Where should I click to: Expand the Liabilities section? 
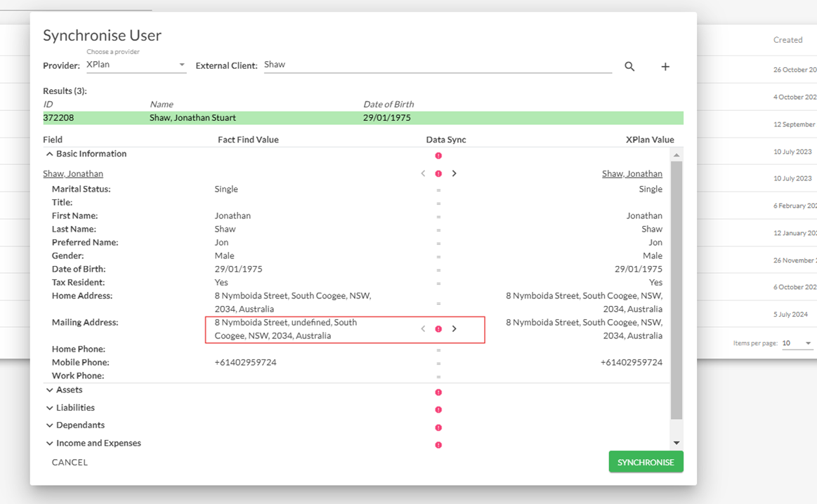click(x=49, y=408)
